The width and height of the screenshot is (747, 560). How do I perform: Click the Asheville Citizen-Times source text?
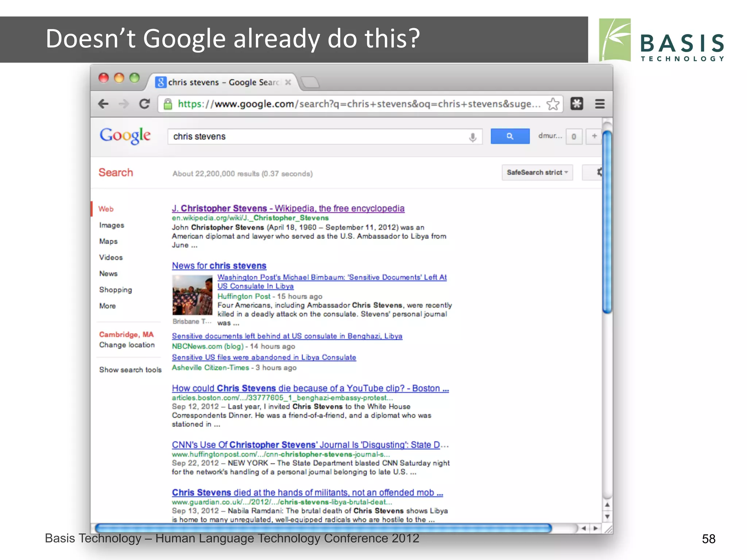click(x=210, y=367)
